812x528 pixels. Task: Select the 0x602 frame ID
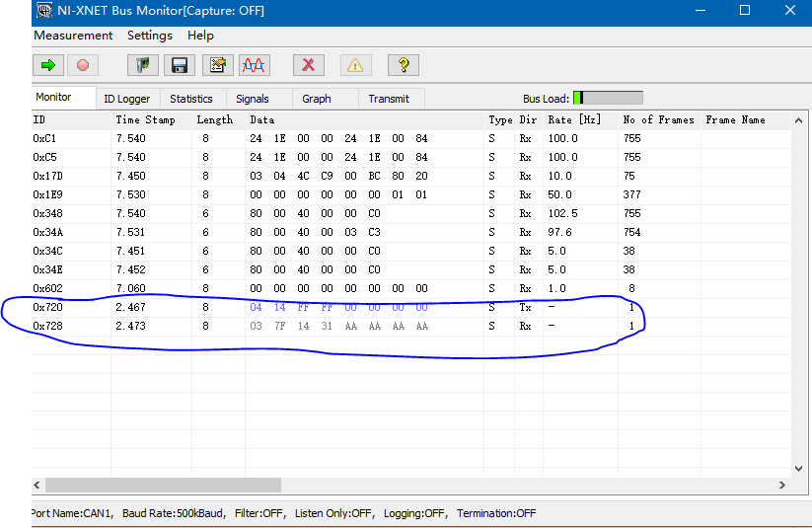pos(47,288)
